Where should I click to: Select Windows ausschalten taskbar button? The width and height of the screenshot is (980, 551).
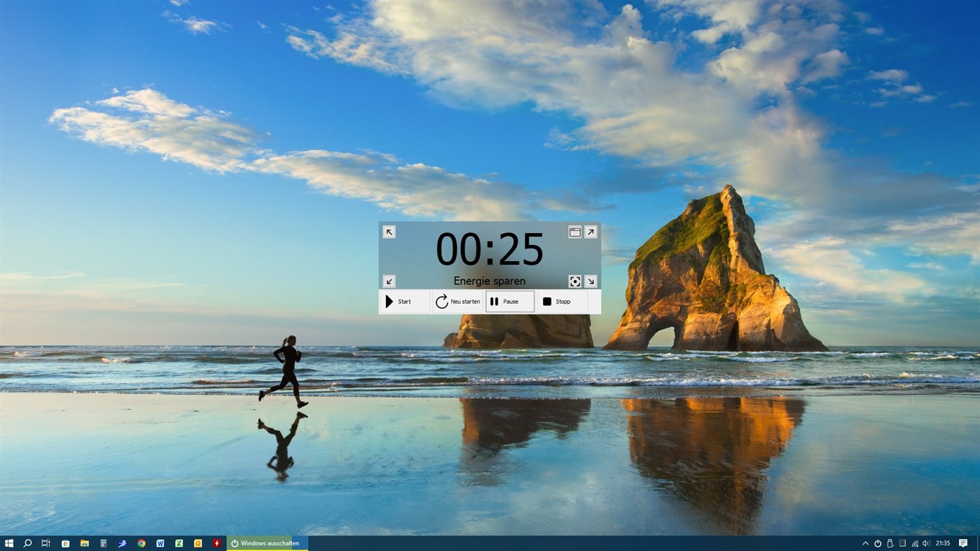(267, 543)
